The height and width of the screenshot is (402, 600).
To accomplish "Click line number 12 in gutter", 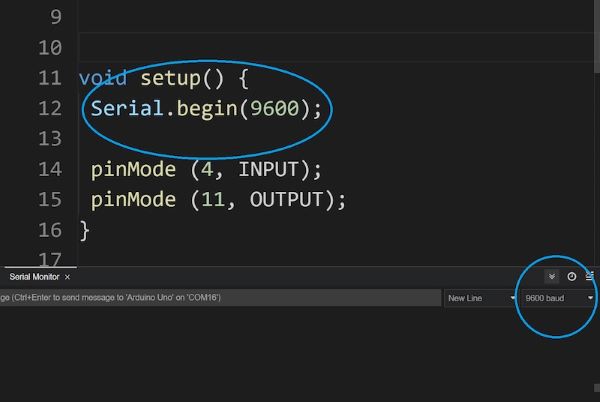I will click(x=50, y=109).
